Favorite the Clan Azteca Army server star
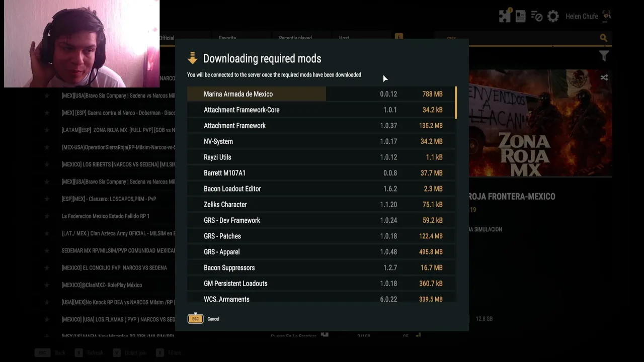 47,233
